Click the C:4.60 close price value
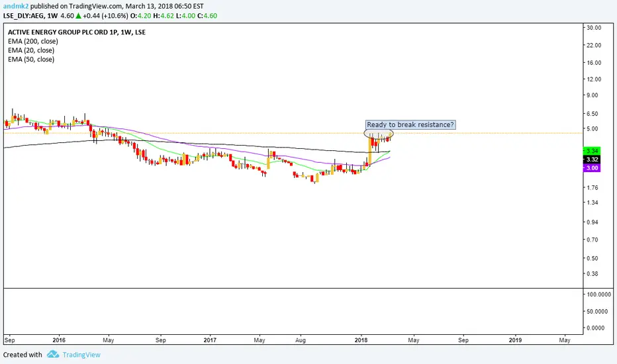 tap(207, 16)
